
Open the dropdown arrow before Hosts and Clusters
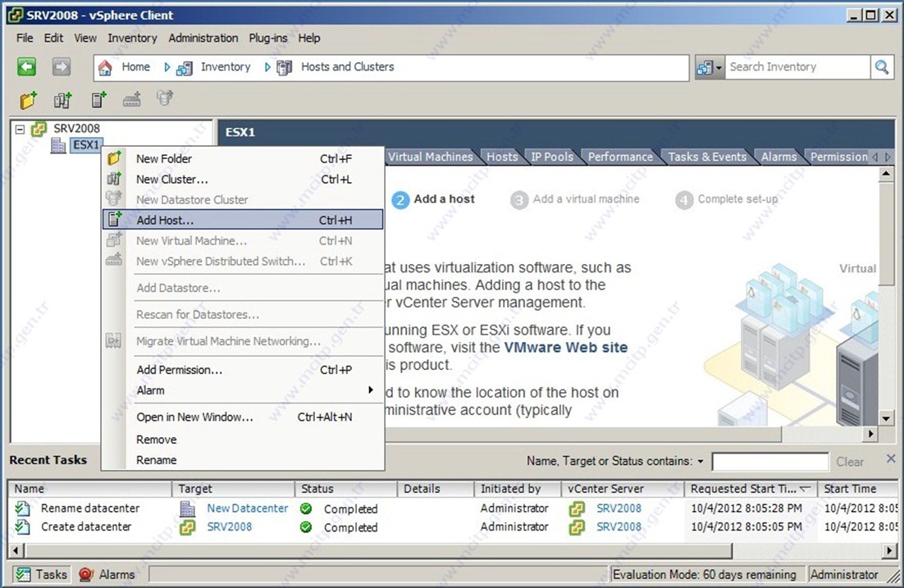[267, 67]
